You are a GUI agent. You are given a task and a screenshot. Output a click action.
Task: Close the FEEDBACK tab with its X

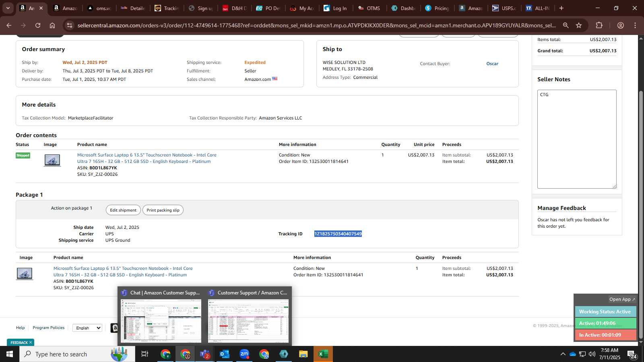(x=31, y=342)
